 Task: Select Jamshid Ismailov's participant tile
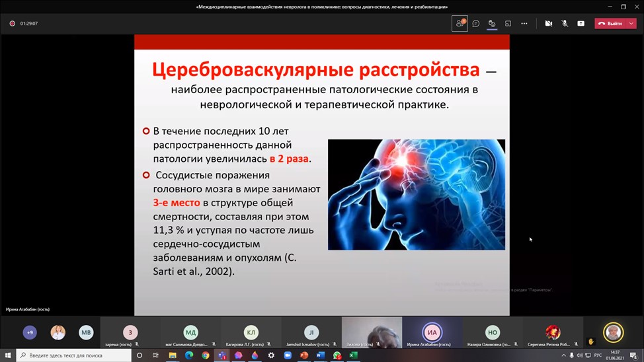coord(311,333)
